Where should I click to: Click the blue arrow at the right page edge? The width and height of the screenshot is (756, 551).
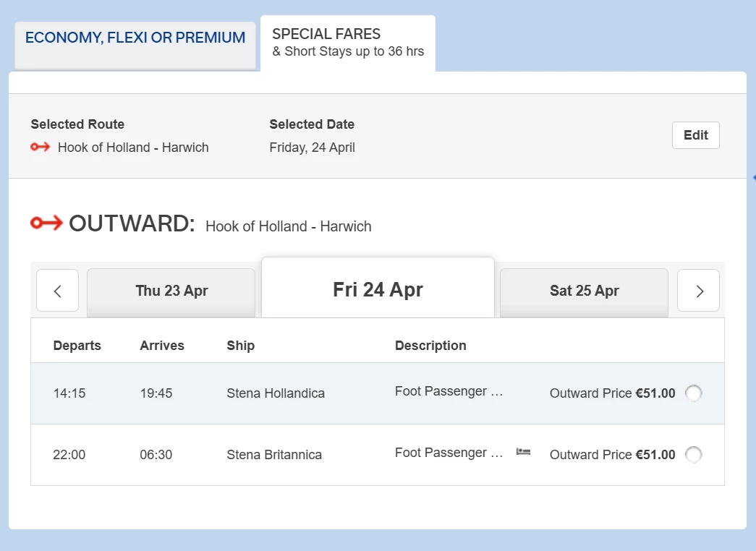click(x=753, y=177)
